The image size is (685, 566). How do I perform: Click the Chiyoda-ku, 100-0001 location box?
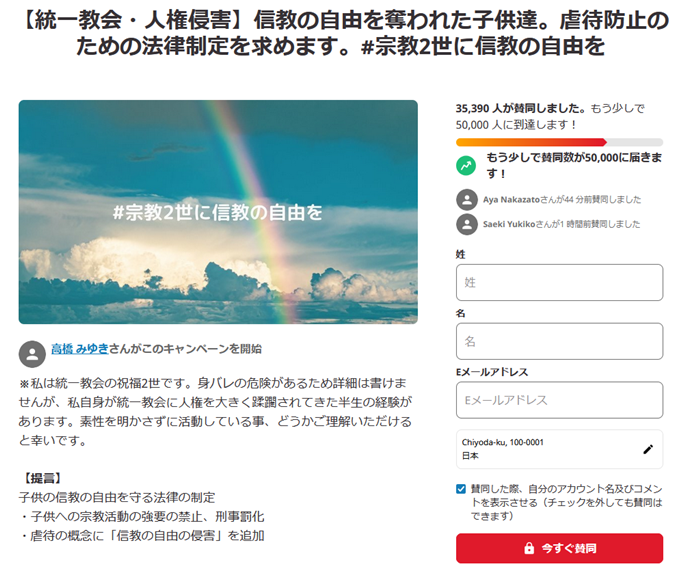coord(559,449)
